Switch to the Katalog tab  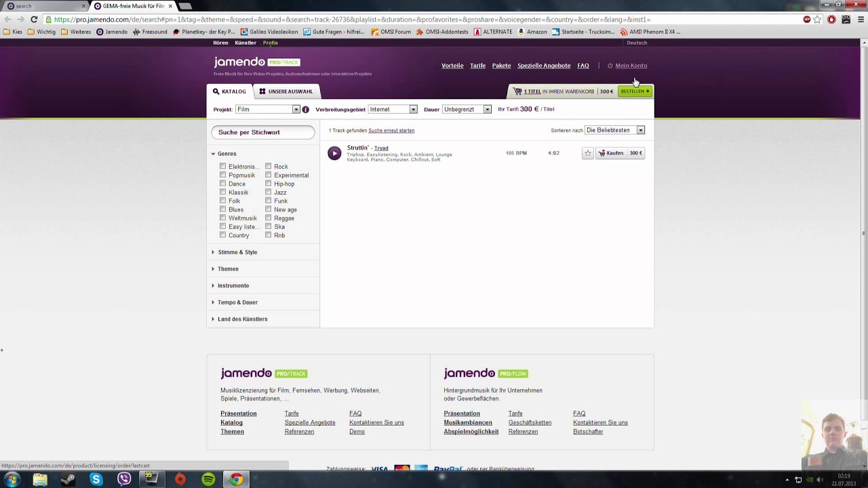230,91
